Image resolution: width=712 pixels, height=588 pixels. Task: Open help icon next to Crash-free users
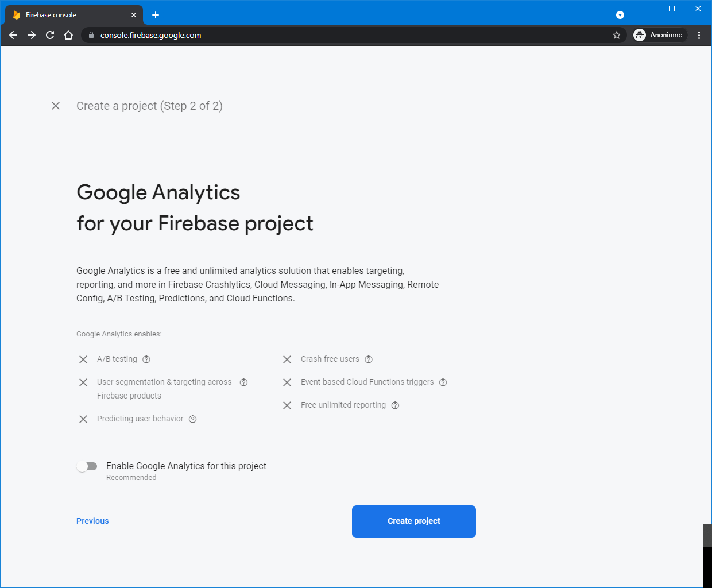(x=369, y=359)
